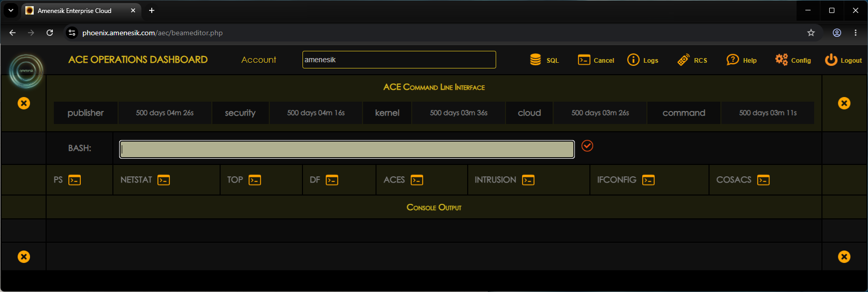Click cloud uptime 500 days 03m 26s

(600, 113)
